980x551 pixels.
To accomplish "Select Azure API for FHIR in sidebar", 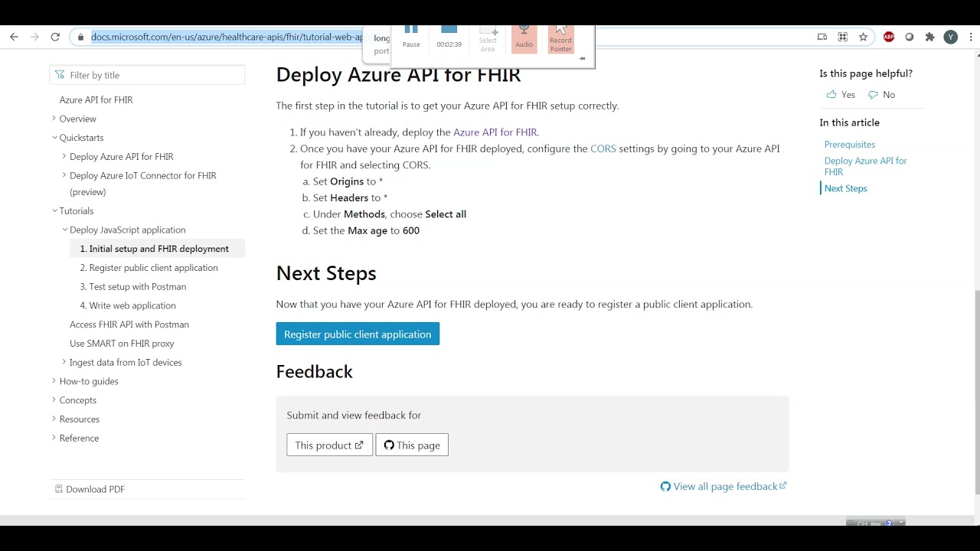I will (96, 100).
